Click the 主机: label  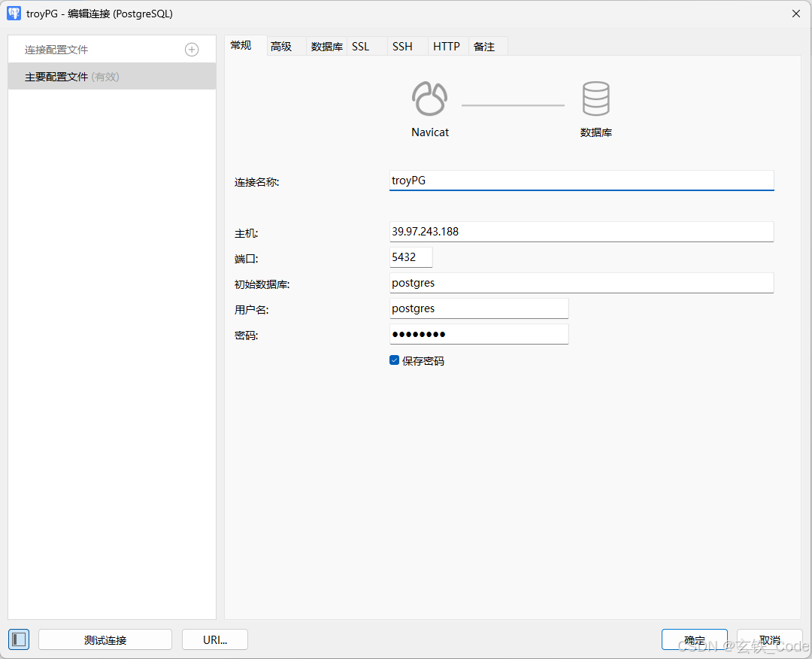[247, 233]
